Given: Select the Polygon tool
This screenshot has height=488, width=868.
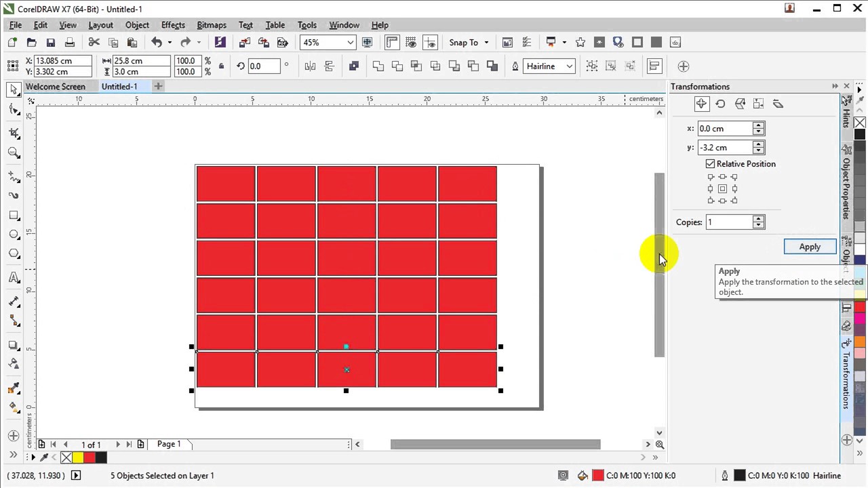Looking at the screenshot, I should click(14, 253).
